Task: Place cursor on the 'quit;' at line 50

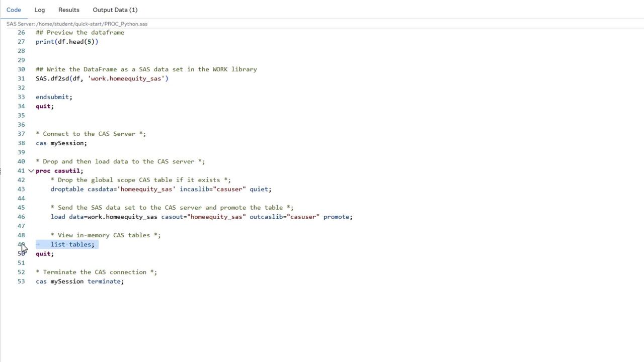Action: click(44, 253)
